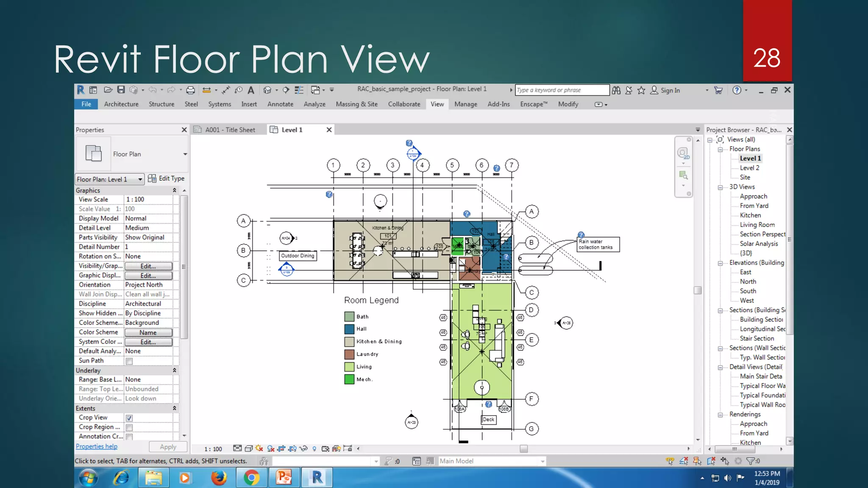Click Edit Type button in Properties

pos(166,179)
